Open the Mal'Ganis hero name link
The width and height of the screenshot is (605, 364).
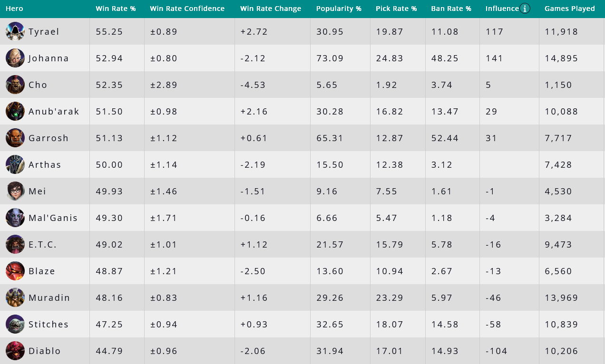coord(53,218)
